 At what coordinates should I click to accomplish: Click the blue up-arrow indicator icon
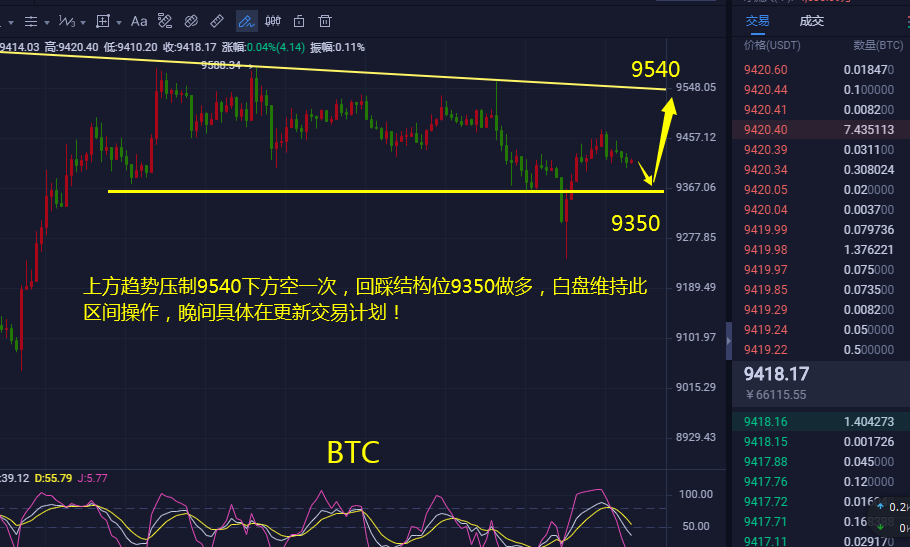tap(880, 506)
